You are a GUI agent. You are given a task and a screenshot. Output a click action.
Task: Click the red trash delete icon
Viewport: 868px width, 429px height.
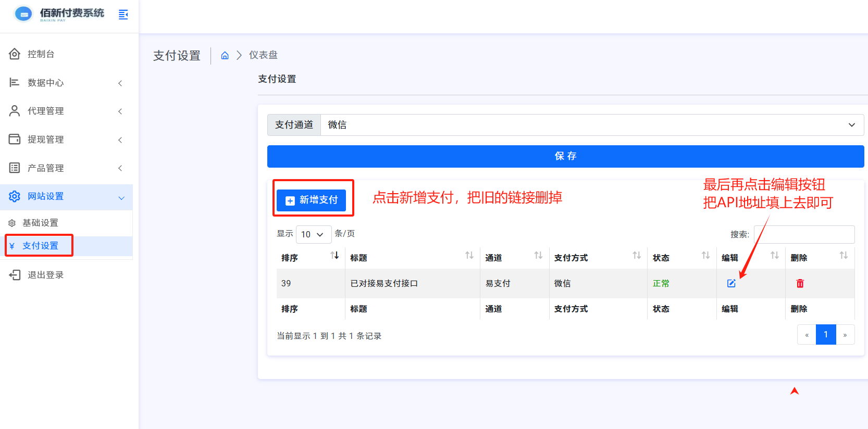[x=800, y=283]
